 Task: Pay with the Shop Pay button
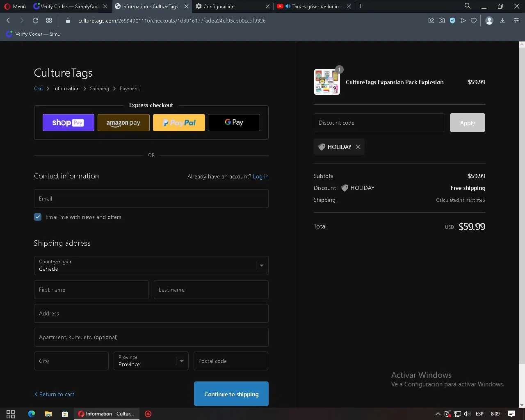68,123
